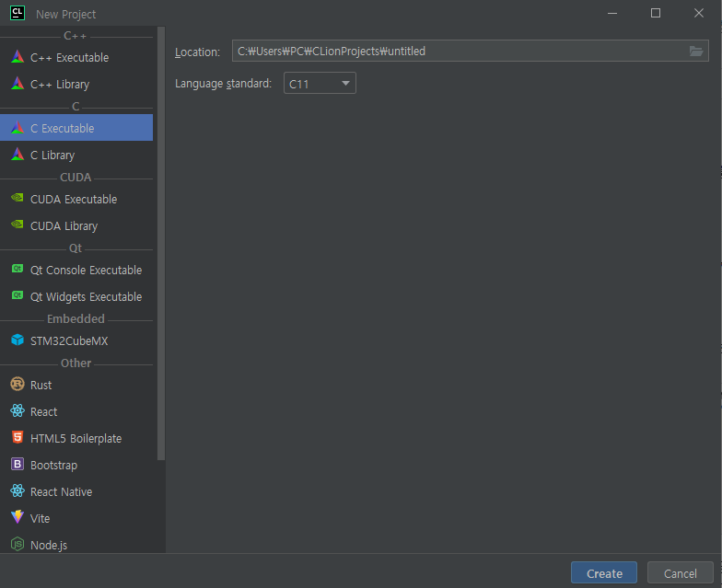The image size is (722, 588).
Task: Click the Create button
Action: coord(604,572)
